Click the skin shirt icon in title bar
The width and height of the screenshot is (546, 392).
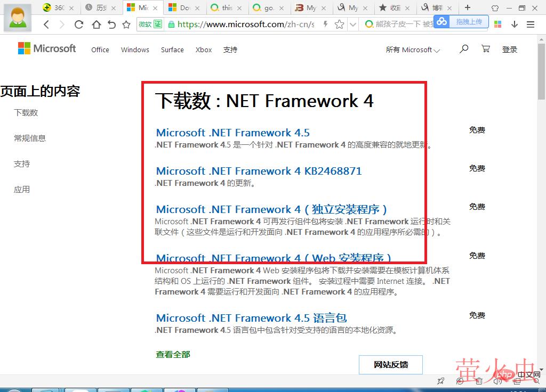pyautogui.click(x=495, y=7)
